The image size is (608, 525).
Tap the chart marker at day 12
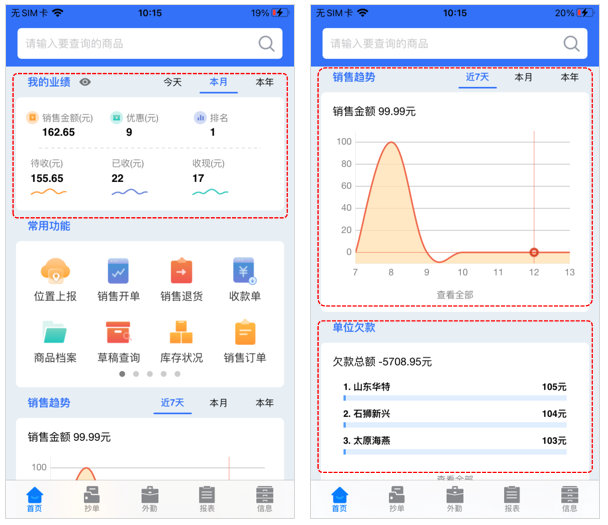tap(534, 252)
